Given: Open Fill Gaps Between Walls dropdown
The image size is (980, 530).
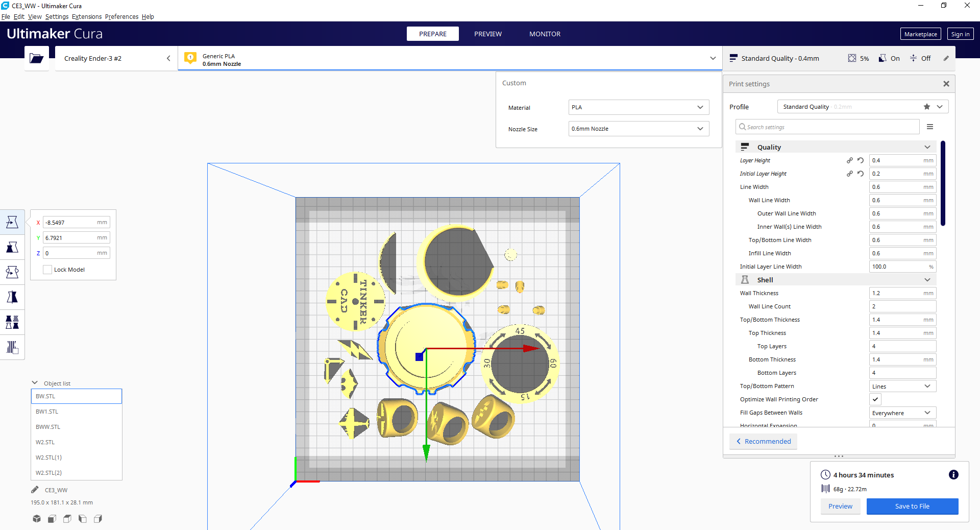Looking at the screenshot, I should (x=902, y=413).
